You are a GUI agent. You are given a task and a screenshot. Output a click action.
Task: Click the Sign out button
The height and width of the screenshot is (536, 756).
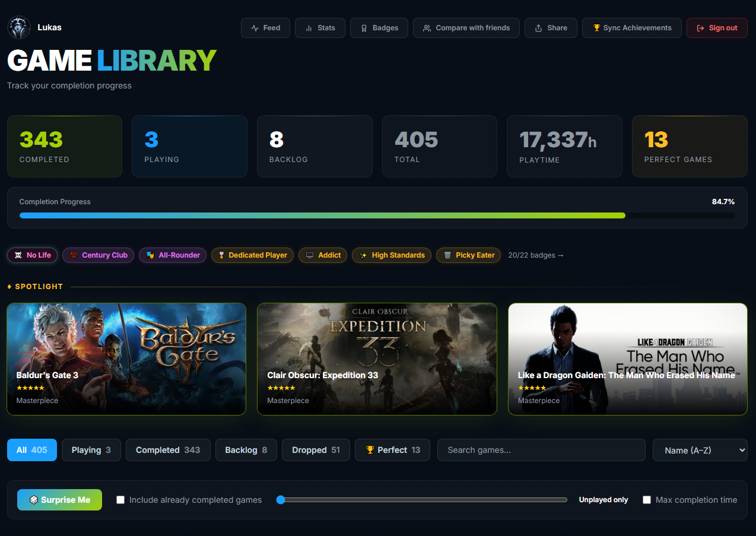(x=716, y=27)
